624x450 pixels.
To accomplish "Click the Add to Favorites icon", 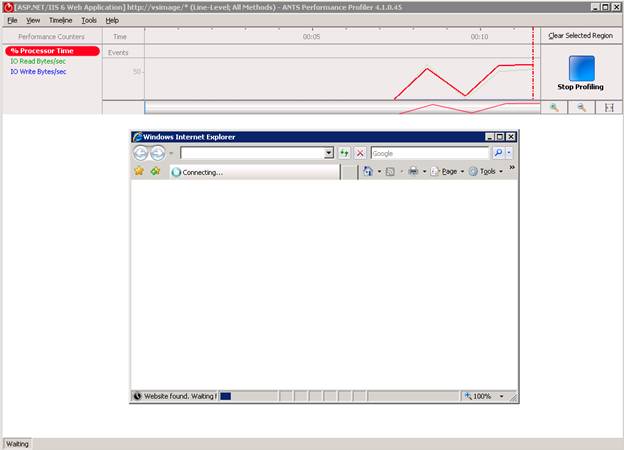I will click(x=155, y=171).
